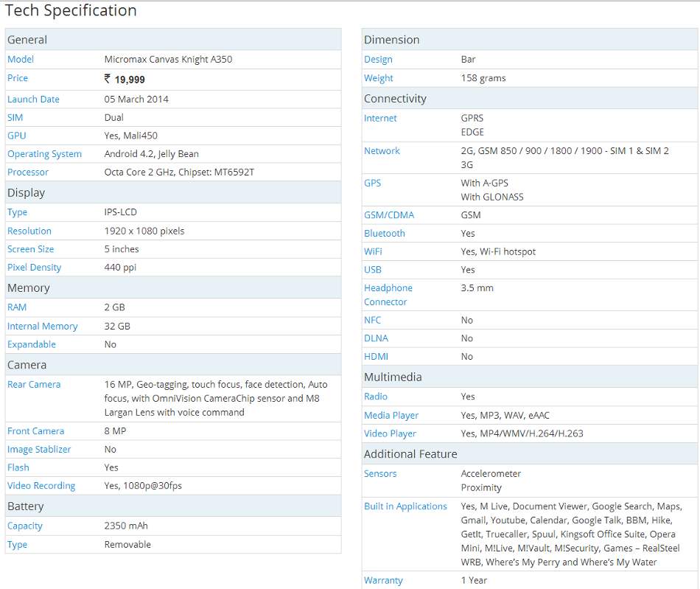Viewport: 700px width, 589px height.
Task: Open the Video Player link
Action: click(391, 434)
